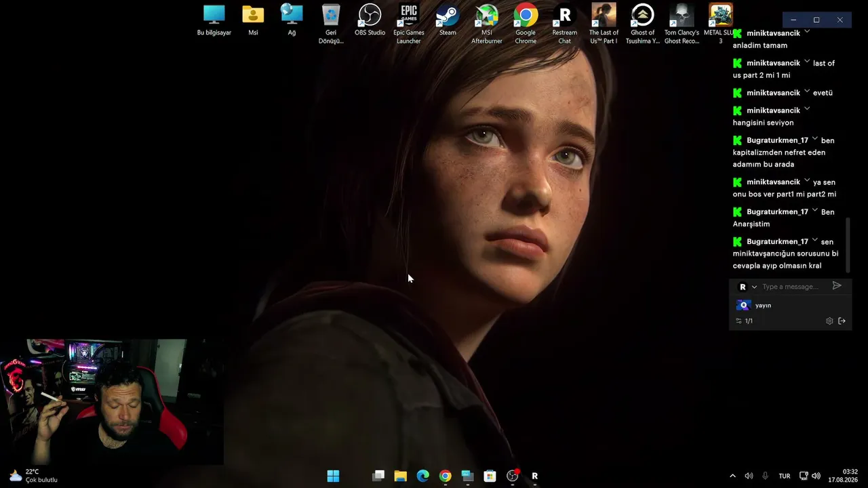Select the METAL SLUG 3 shortcut

721,24
